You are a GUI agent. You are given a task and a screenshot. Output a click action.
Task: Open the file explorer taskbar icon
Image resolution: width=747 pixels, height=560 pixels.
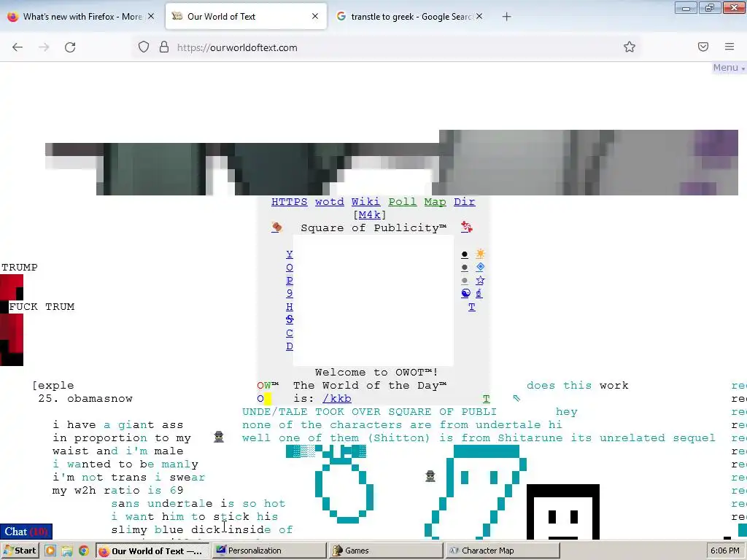[x=66, y=551]
